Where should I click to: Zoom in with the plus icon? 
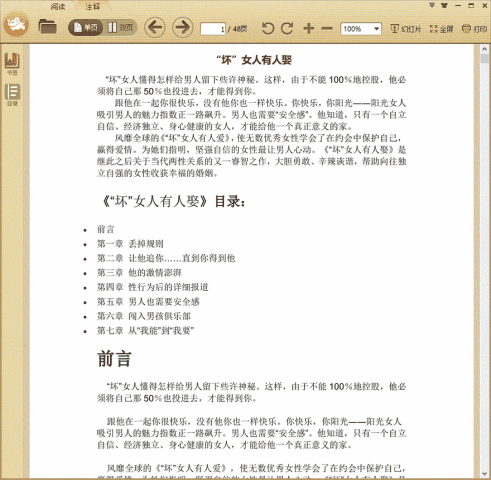point(309,28)
